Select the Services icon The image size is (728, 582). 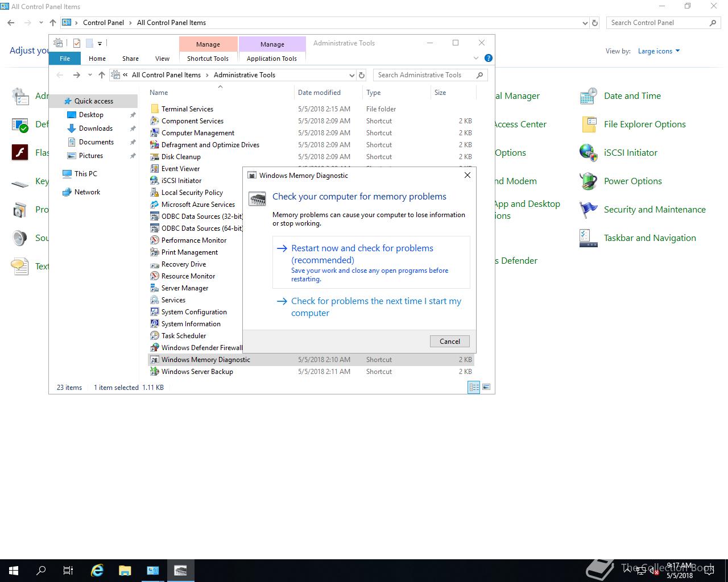[x=154, y=300]
